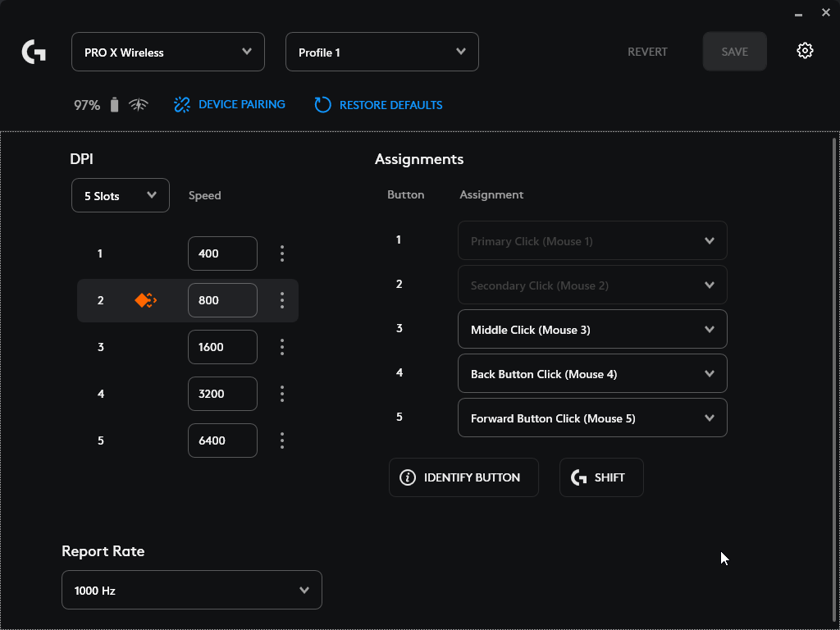Select DPI slot 4 row

[x=101, y=394]
